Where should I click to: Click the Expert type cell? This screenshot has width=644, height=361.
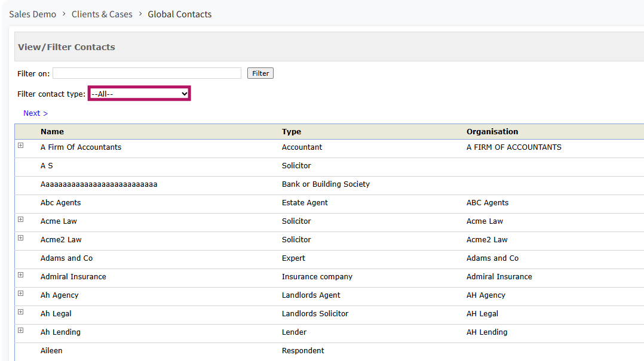tap(293, 258)
